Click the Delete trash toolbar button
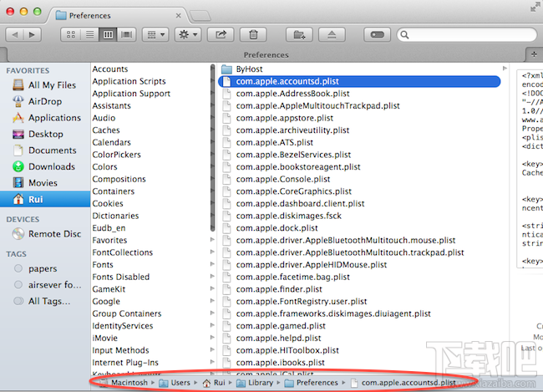The image size is (543, 392). (x=253, y=34)
